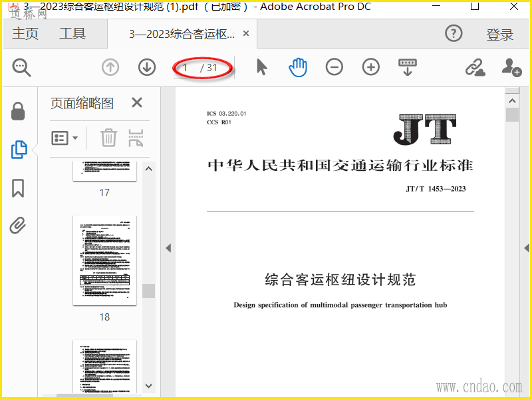Close the 页面缩略图 panel
Viewport: 532px width, 399px height.
coord(137,102)
